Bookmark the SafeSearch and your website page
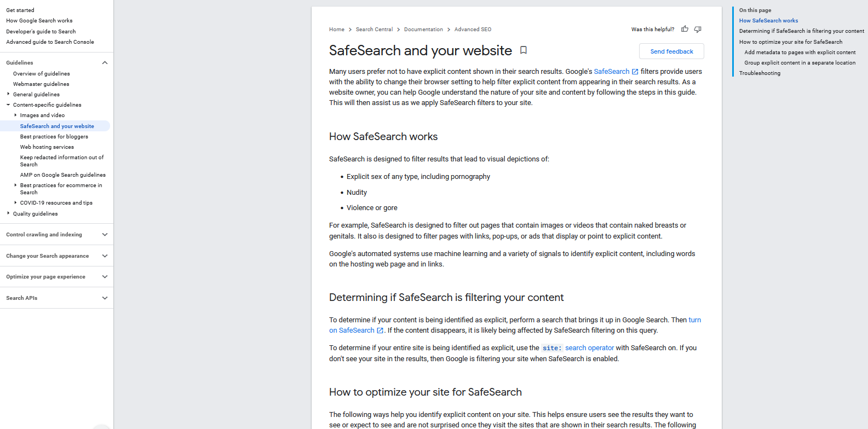The image size is (868, 429). pyautogui.click(x=524, y=50)
